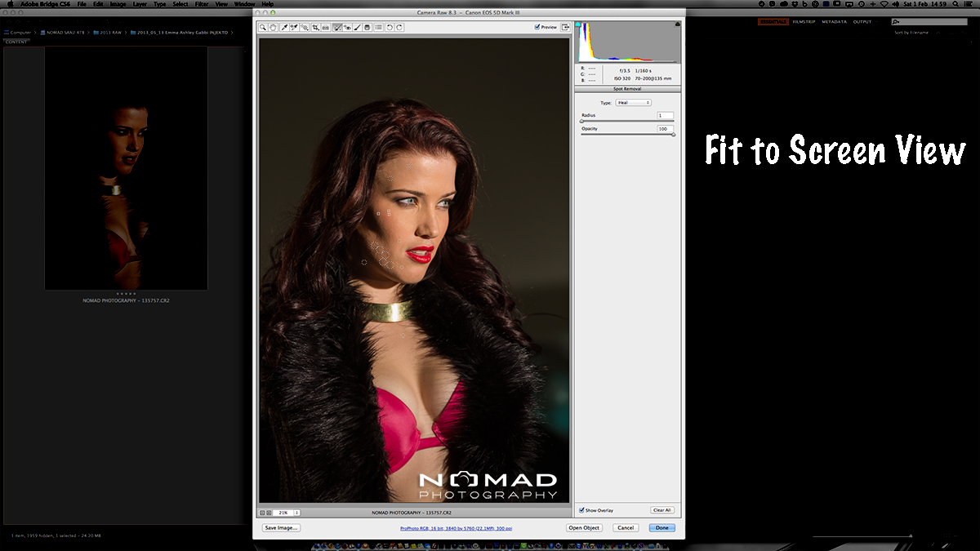Toggle the highlight clipping warning triangle

pyautogui.click(x=677, y=25)
